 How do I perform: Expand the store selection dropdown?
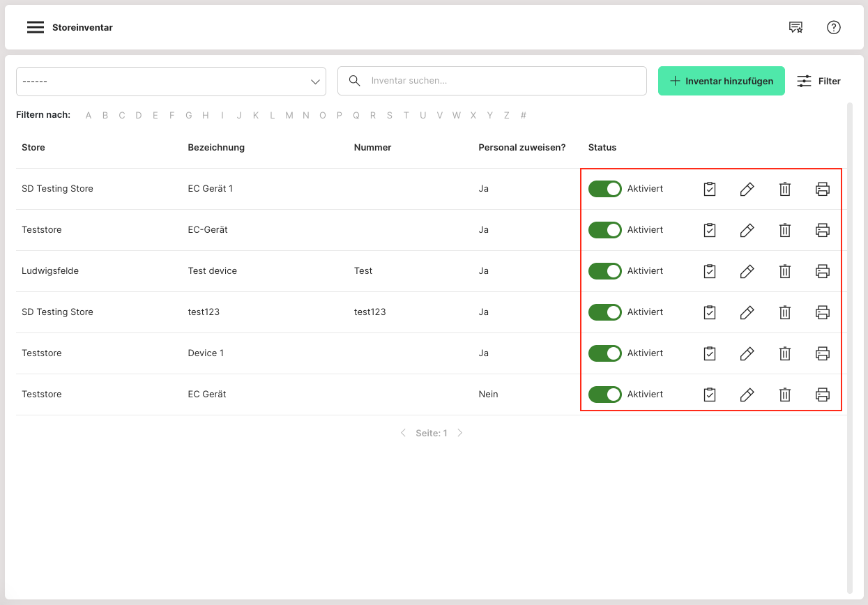pyautogui.click(x=171, y=82)
